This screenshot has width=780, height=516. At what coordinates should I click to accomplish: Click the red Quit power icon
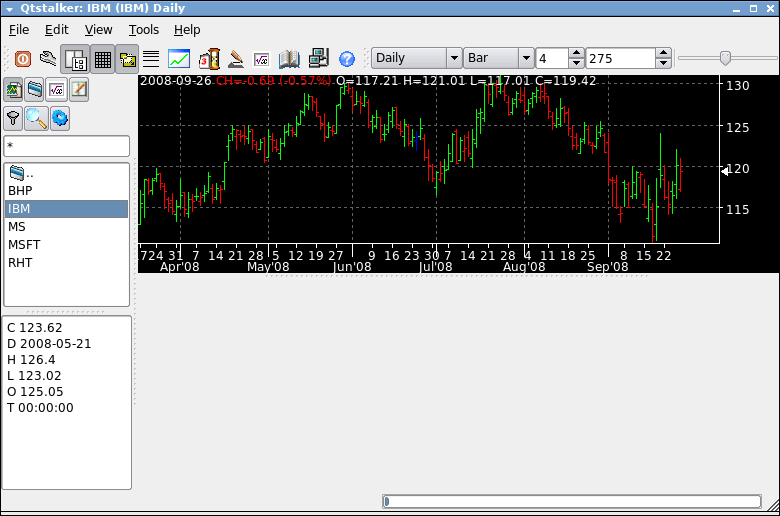point(22,59)
